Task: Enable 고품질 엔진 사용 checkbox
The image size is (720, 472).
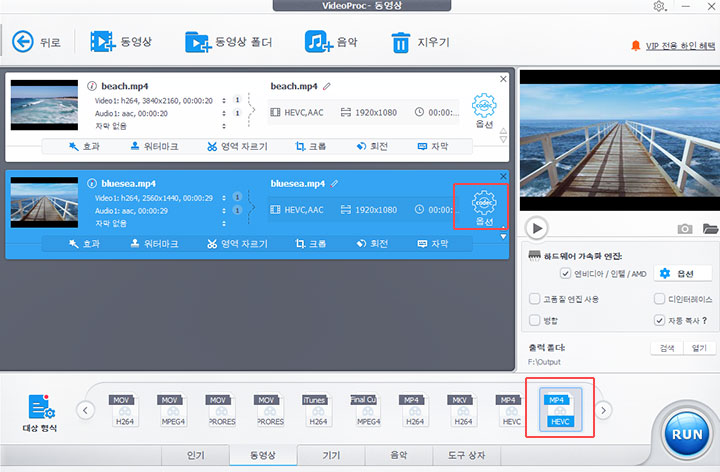Action: 534,299
